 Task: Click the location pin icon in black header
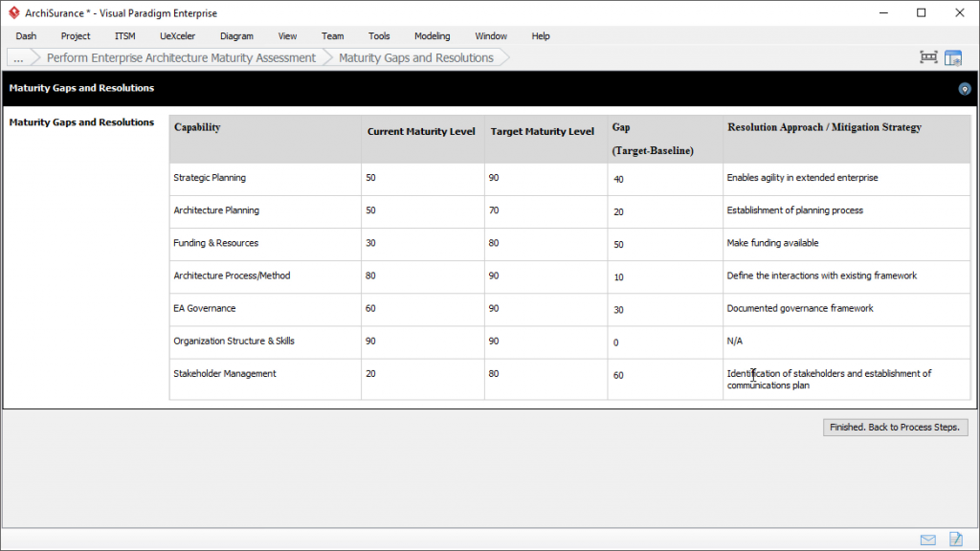pos(965,89)
